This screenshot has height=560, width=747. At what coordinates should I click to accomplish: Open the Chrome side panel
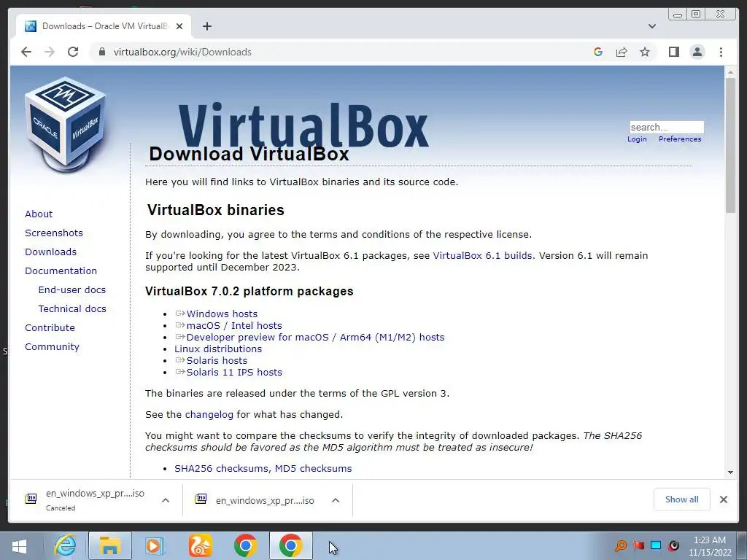[673, 52]
